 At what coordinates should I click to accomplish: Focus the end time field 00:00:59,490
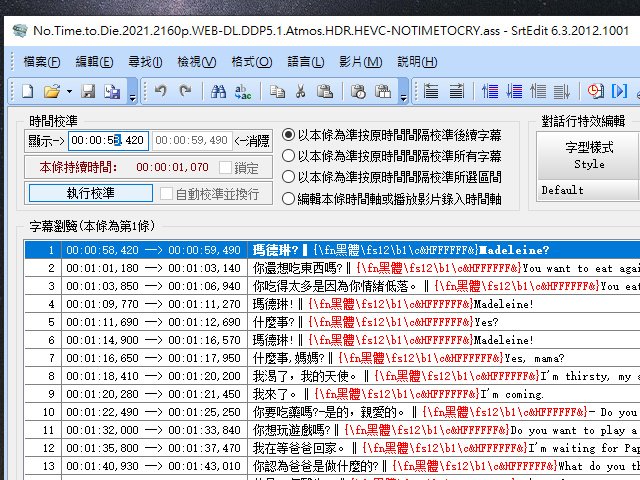[192, 141]
